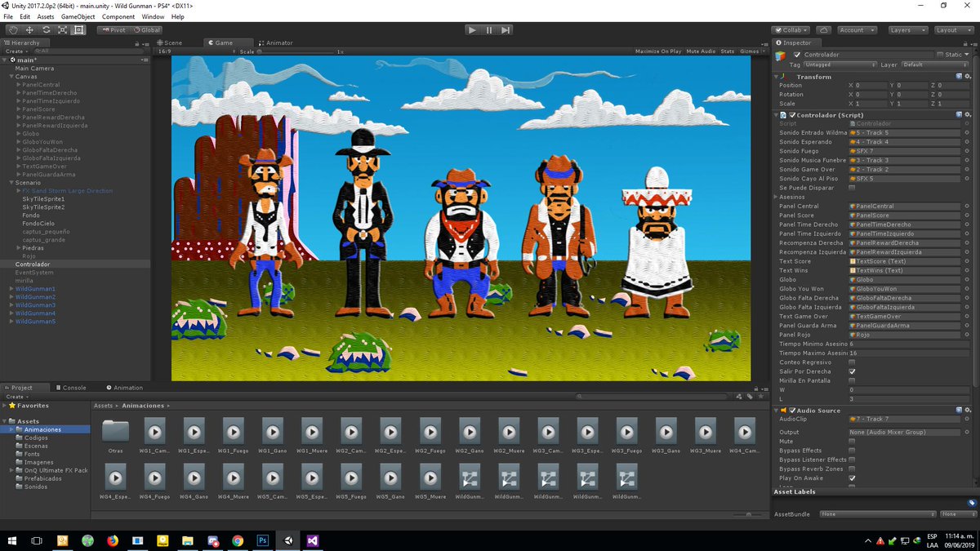Open the Transform component help icon

coord(959,76)
